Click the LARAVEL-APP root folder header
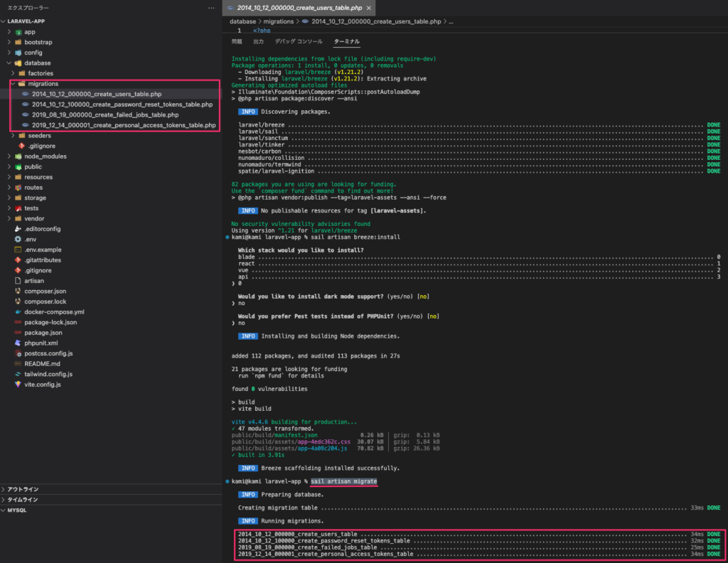The width and height of the screenshot is (728, 563). pos(27,21)
